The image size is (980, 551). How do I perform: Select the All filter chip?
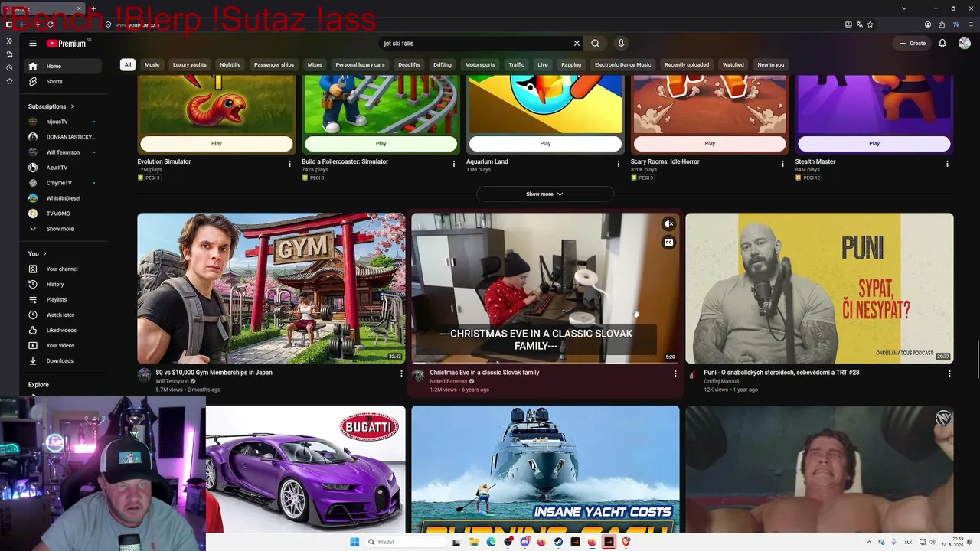tap(128, 65)
